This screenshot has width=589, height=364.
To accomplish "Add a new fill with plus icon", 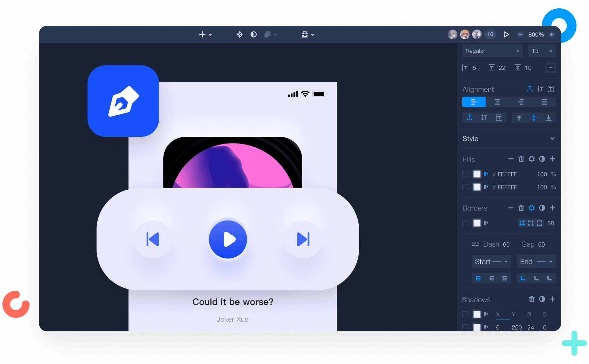I will 553,159.
